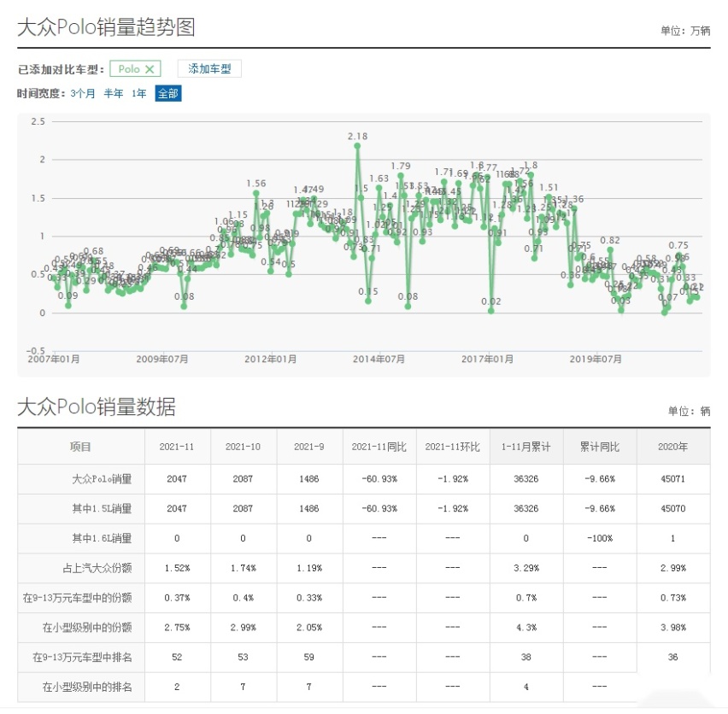Image resolution: width=728 pixels, height=714 pixels.
Task: Select the 3个月 time range
Action: click(83, 94)
